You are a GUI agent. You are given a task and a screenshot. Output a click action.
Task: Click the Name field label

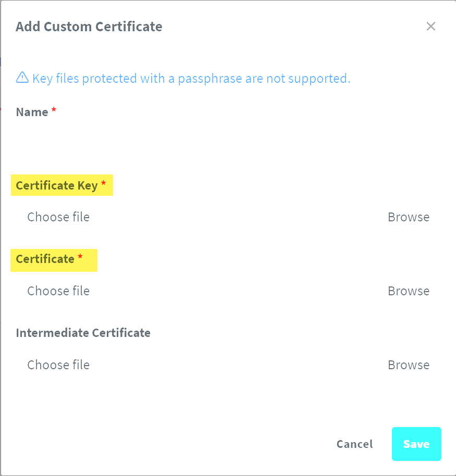point(32,112)
